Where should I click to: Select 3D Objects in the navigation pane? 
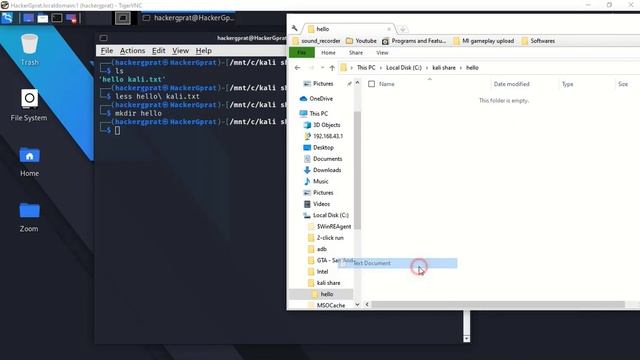(x=322, y=125)
